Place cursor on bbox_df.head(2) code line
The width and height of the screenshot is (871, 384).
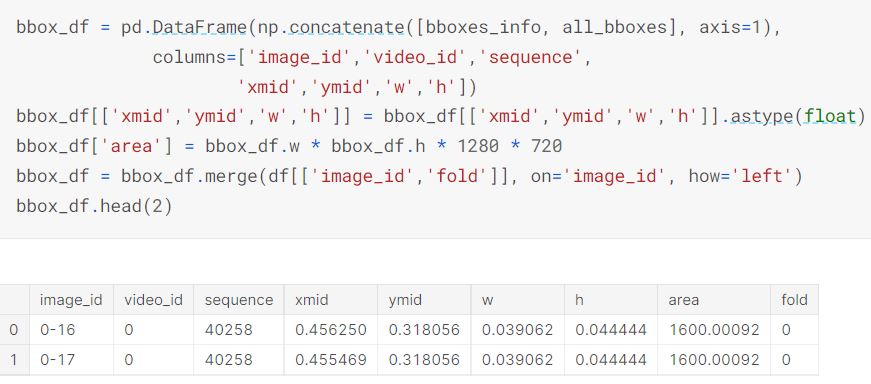pos(94,206)
